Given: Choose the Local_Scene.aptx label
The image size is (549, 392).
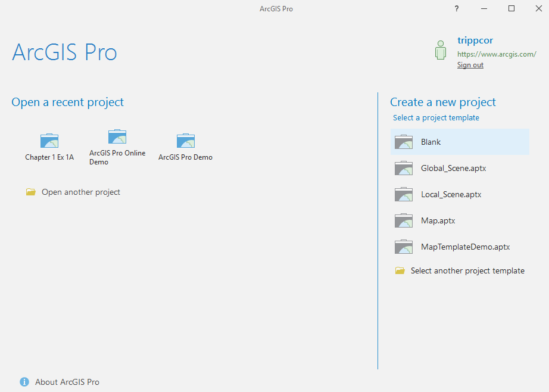Looking at the screenshot, I should tap(451, 194).
